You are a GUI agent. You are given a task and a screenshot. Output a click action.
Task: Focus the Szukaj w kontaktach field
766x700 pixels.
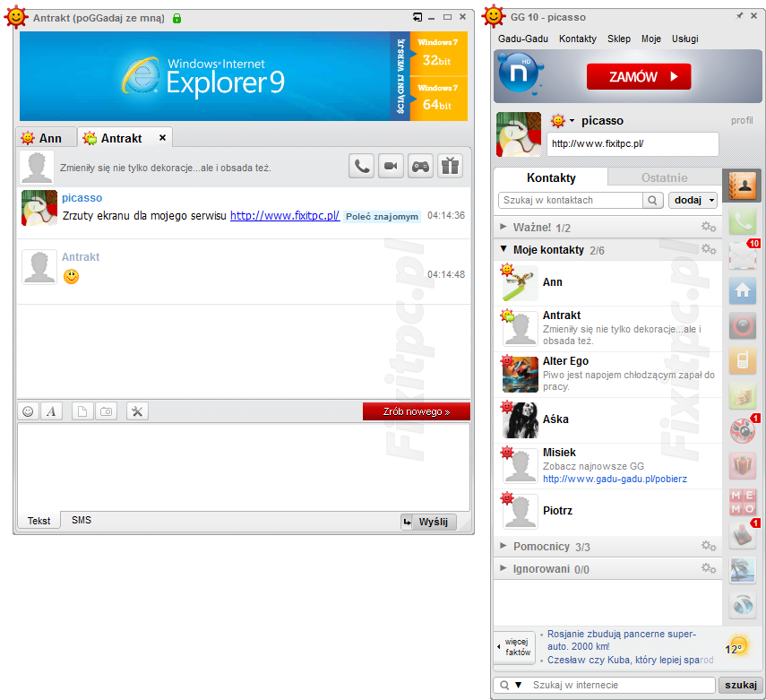570,200
